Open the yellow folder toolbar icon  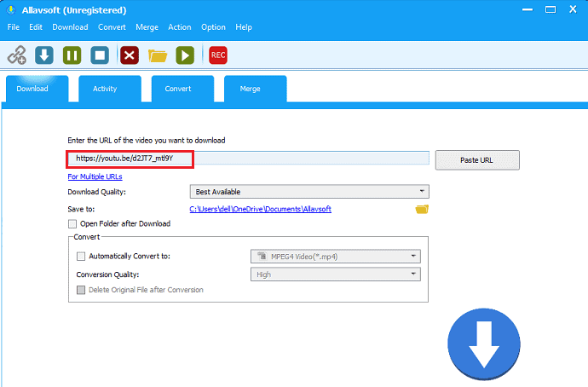[158, 56]
